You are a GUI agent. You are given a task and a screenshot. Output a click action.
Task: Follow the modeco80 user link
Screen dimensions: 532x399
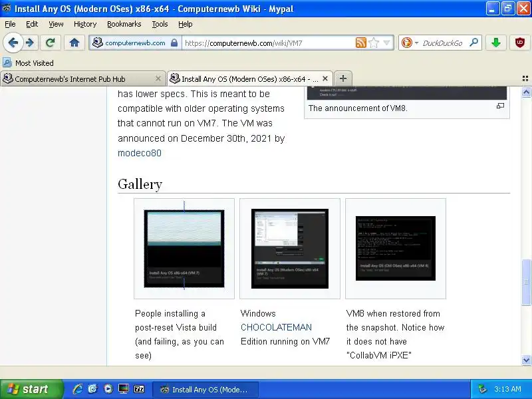[140, 153]
